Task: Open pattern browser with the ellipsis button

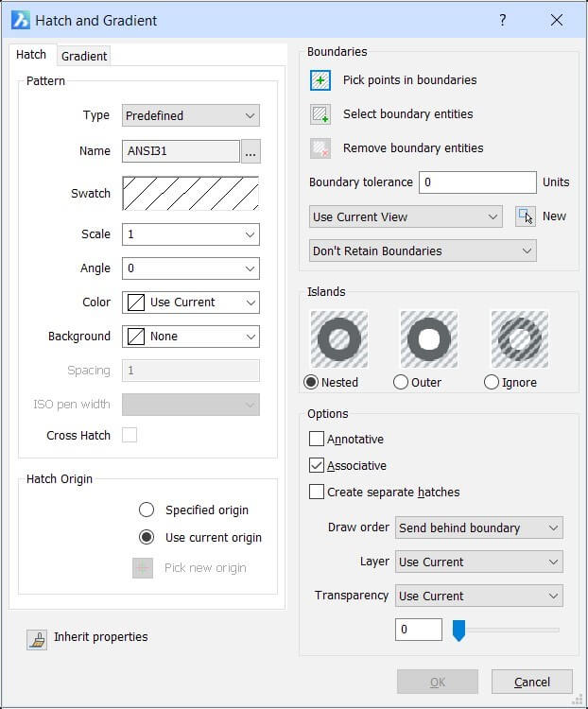Action: 251,151
